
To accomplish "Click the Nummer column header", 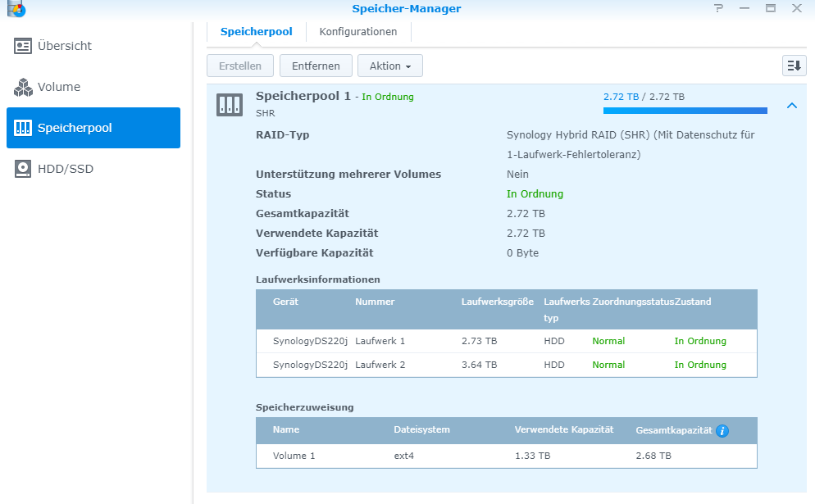I will tap(375, 302).
